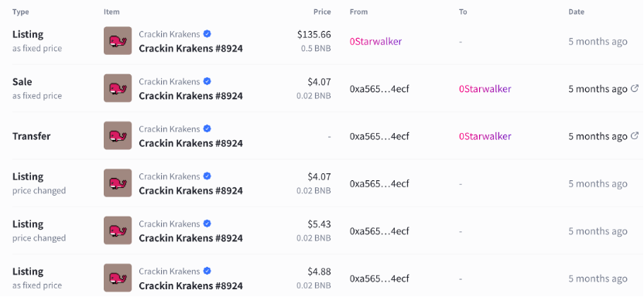Open Crackin Krakens #8924 in Sale row
Image resolution: width=644 pixels, height=297 pixels.
tap(190, 96)
